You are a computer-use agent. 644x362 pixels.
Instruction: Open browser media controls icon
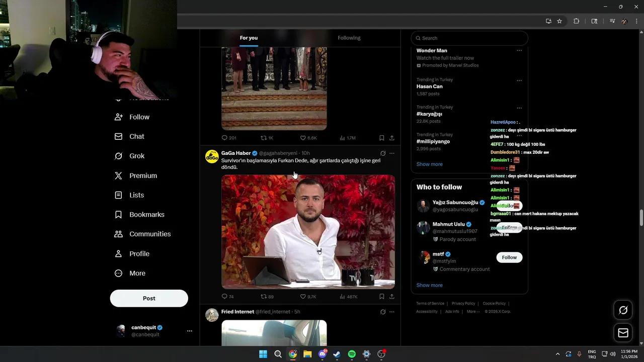[612, 21]
